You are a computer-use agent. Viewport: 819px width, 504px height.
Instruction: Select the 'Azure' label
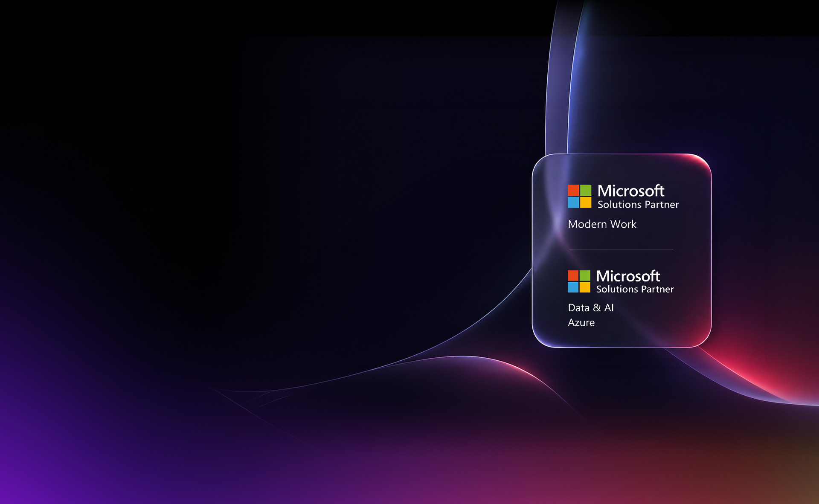tap(581, 323)
